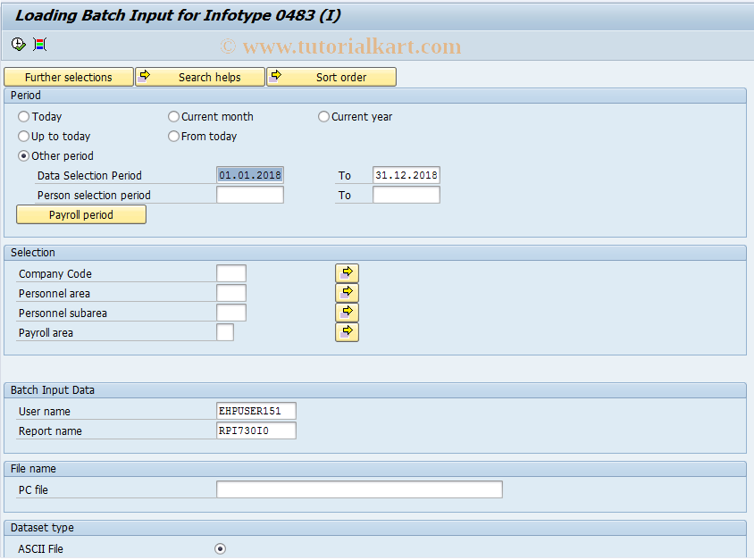
Task: Click the Dataset type group header
Action: pyautogui.click(x=42, y=528)
